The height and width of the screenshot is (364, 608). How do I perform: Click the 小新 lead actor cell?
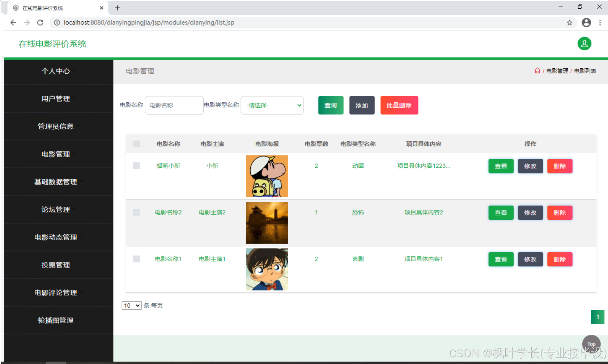212,166
